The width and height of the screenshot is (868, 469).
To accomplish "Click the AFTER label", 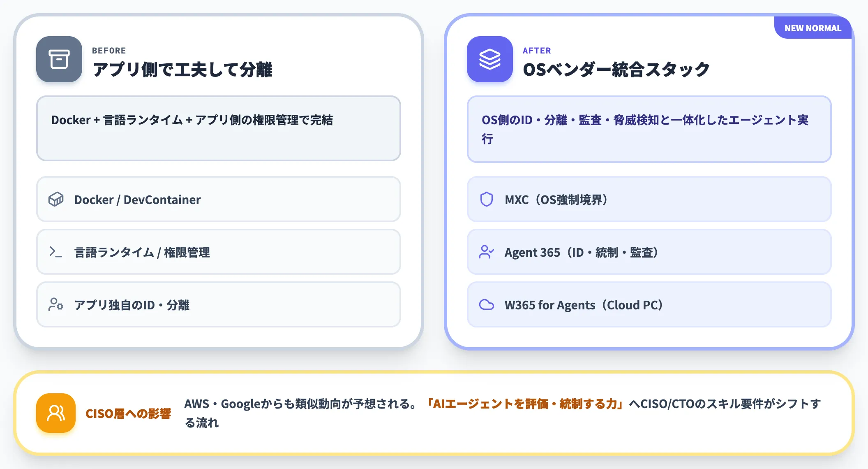I will click(x=537, y=51).
